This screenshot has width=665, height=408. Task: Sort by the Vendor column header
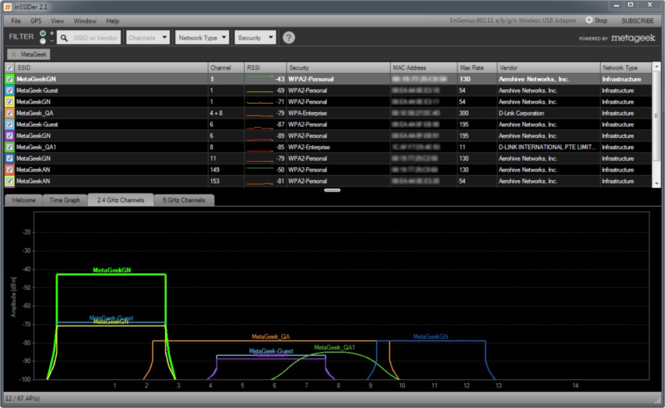coord(548,68)
